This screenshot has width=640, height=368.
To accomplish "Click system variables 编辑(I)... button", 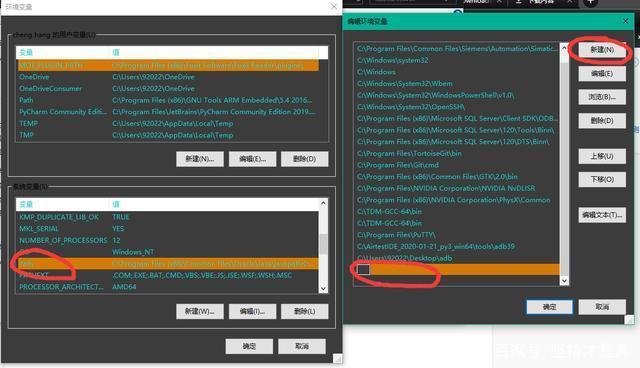I will tap(252, 311).
